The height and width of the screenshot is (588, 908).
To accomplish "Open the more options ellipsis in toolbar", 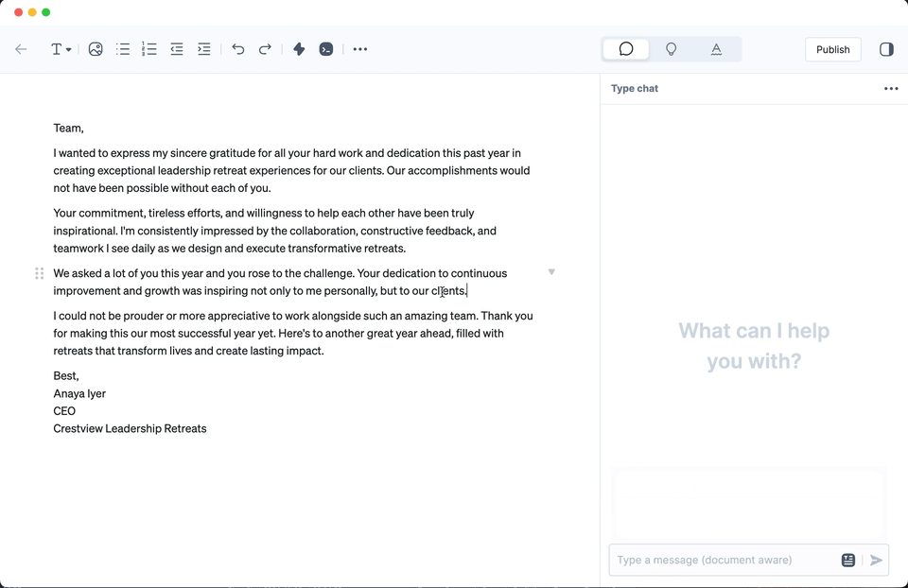I will (x=360, y=49).
